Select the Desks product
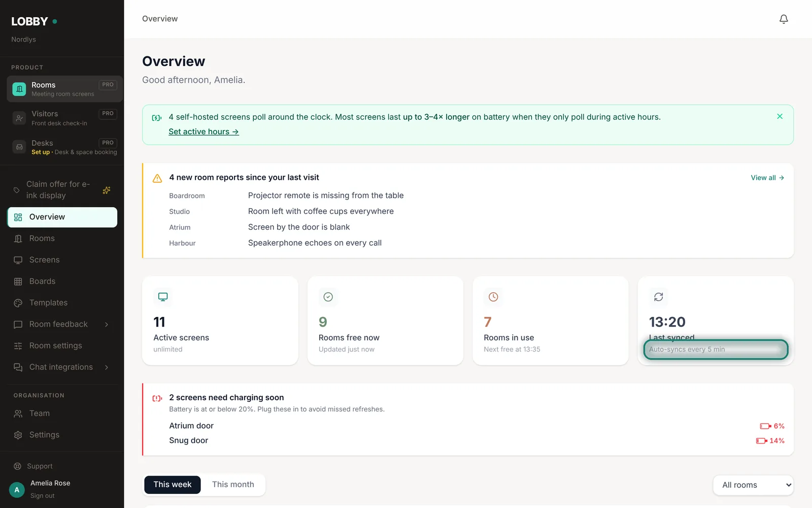The image size is (812, 508). [64, 147]
